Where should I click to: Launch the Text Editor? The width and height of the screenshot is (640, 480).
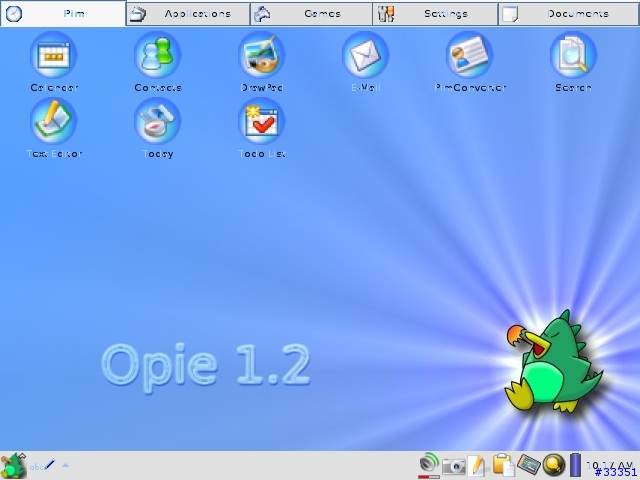[x=53, y=128]
